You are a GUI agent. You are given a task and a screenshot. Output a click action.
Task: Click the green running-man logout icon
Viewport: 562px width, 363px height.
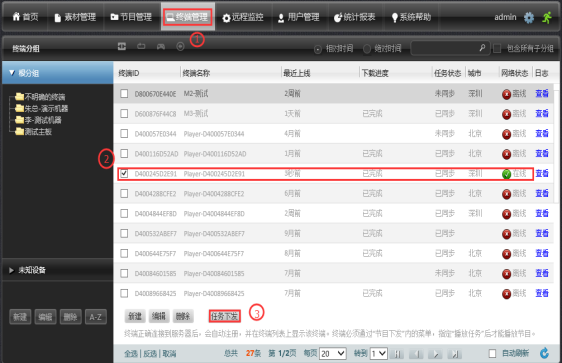[547, 17]
